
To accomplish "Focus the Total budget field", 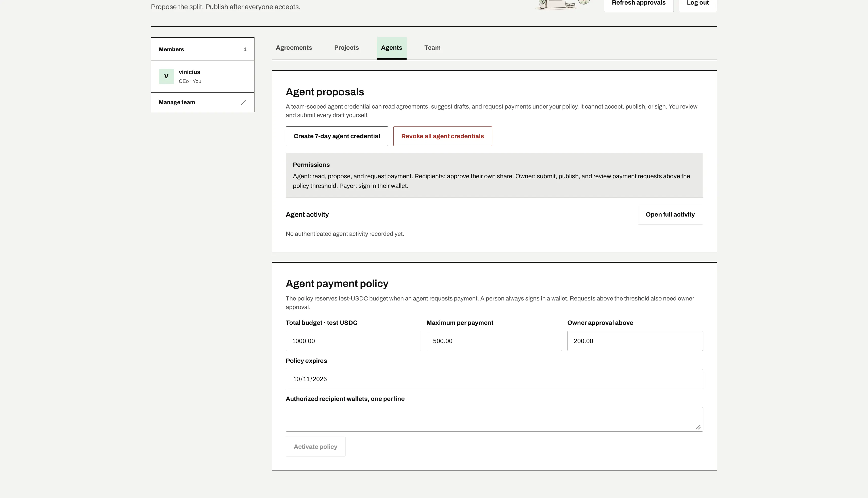I will pyautogui.click(x=353, y=341).
